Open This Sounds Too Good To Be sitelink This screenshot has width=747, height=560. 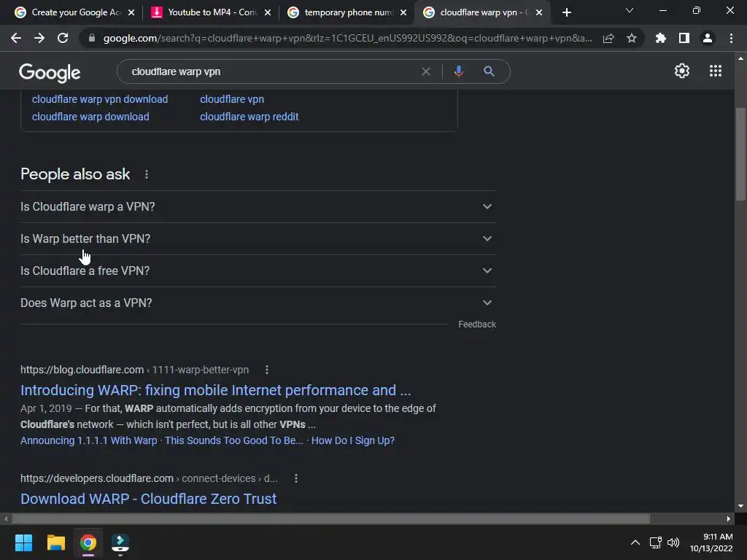(x=234, y=440)
